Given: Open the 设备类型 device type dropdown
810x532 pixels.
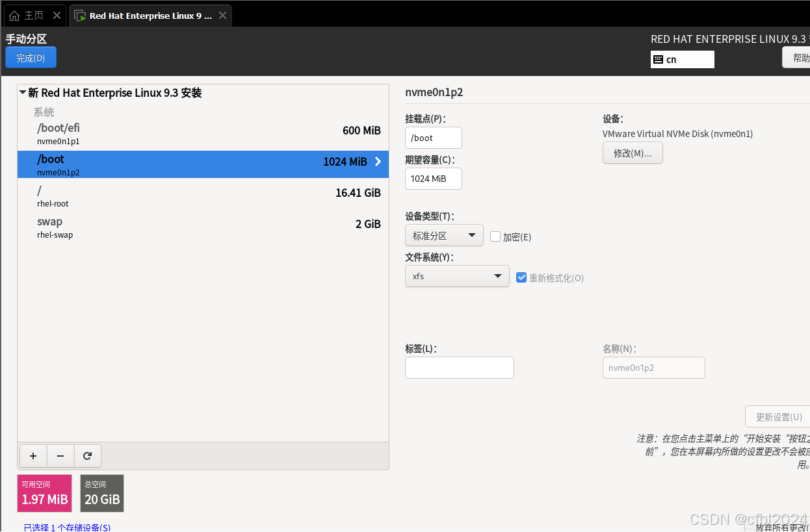Looking at the screenshot, I should pos(444,236).
